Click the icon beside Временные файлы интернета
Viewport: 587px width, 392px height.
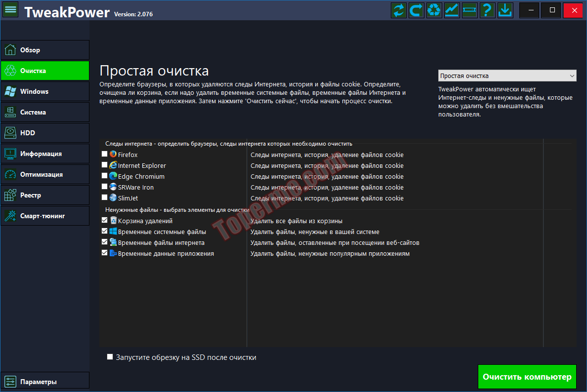(x=113, y=242)
